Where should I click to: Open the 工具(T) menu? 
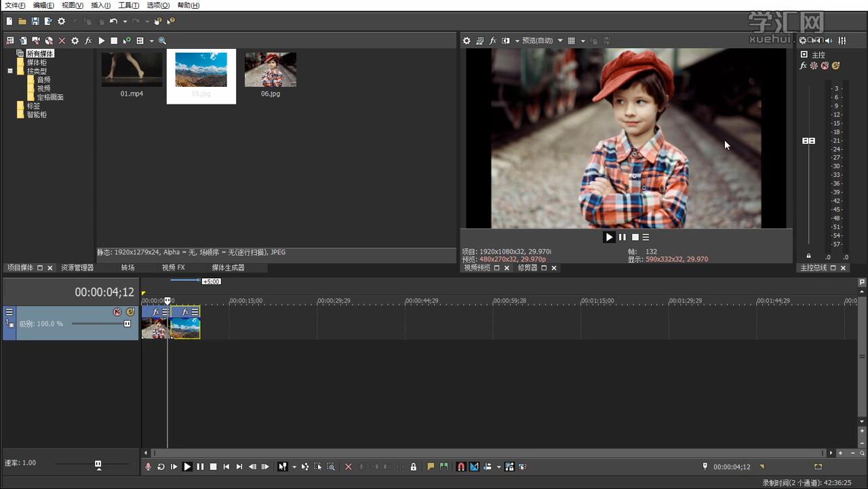(129, 5)
